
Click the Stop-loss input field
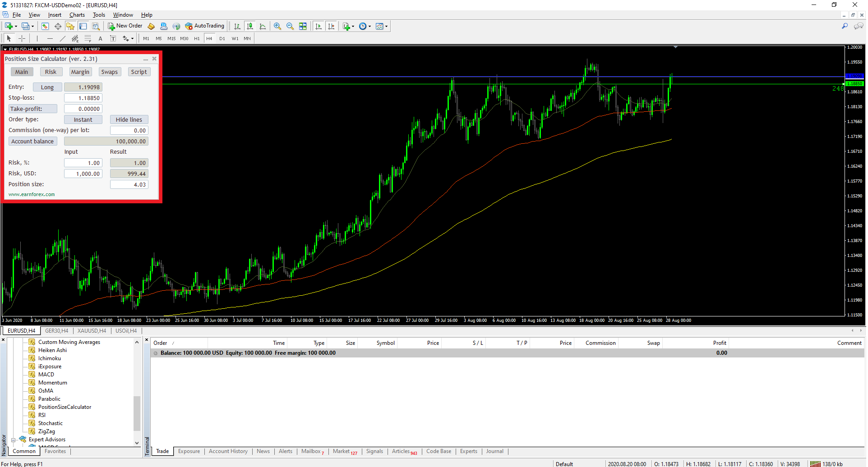(83, 98)
